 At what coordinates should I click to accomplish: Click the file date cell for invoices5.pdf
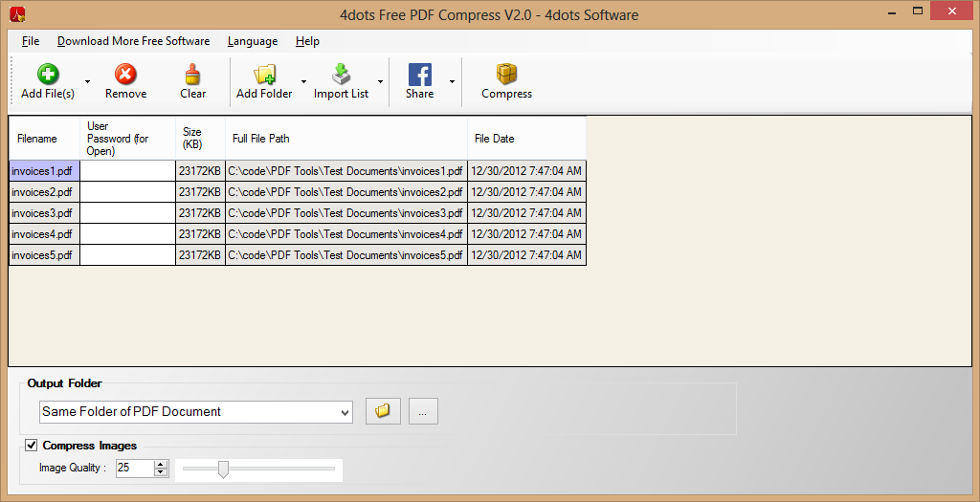(x=527, y=255)
